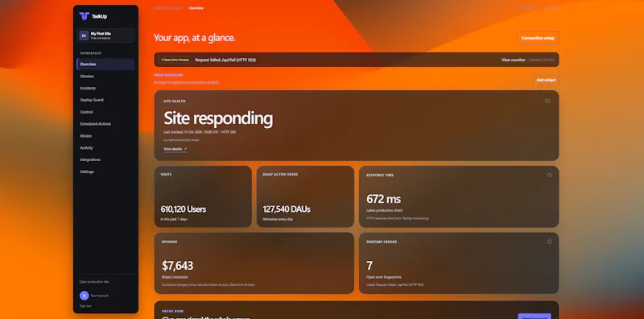This screenshot has height=319, width=644.
Task: Click the '672 ms' response time value
Action: 384,199
